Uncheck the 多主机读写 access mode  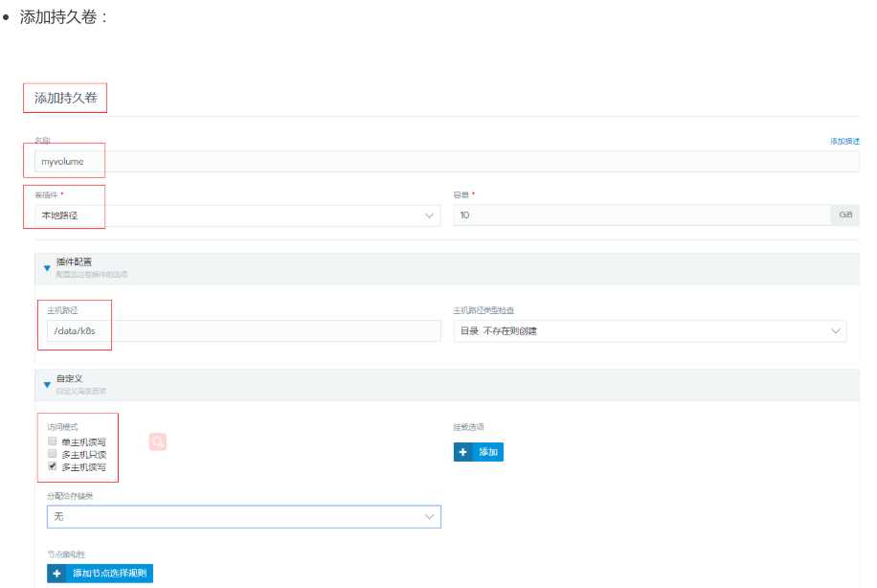[x=53, y=466]
